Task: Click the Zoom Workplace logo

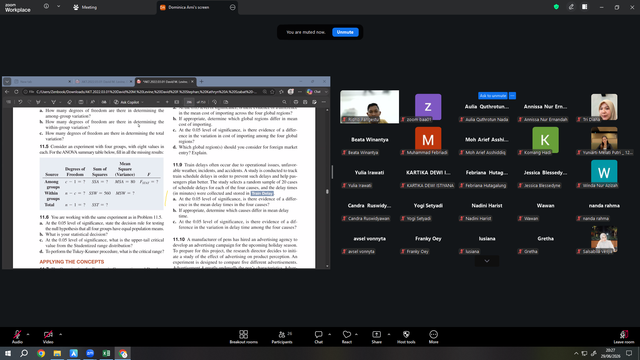Action: click(x=18, y=8)
